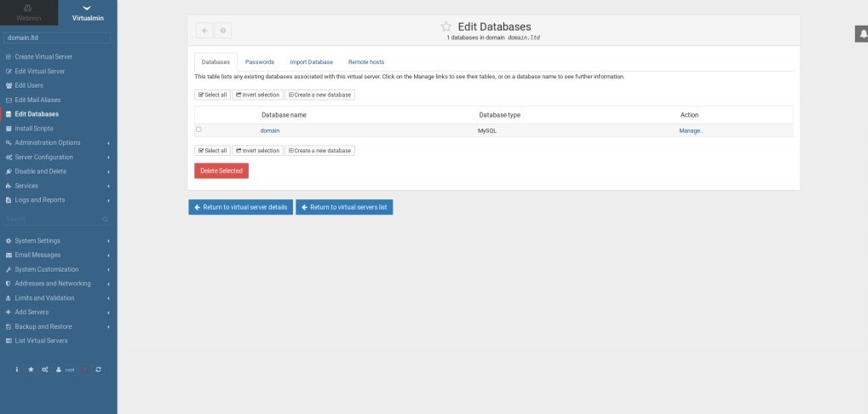This screenshot has height=414, width=868.
Task: Click the domain.ltd selector field
Action: pyautogui.click(x=58, y=37)
